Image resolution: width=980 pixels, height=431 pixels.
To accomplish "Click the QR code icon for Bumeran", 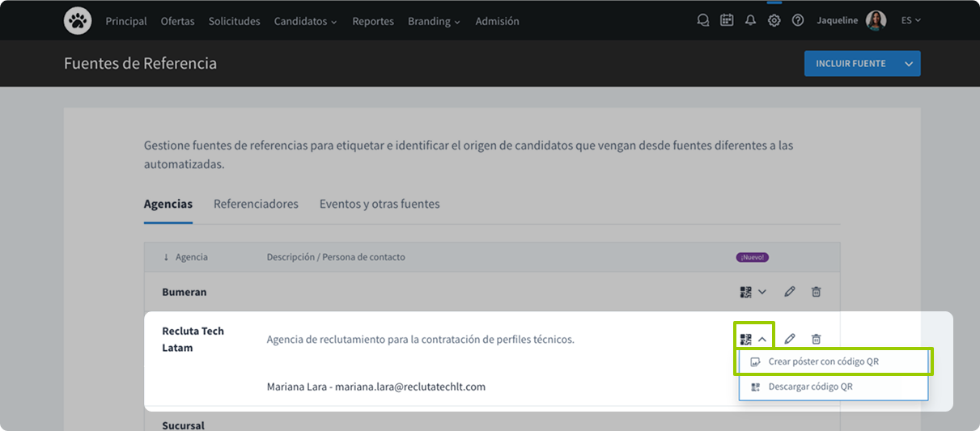I will 746,292.
